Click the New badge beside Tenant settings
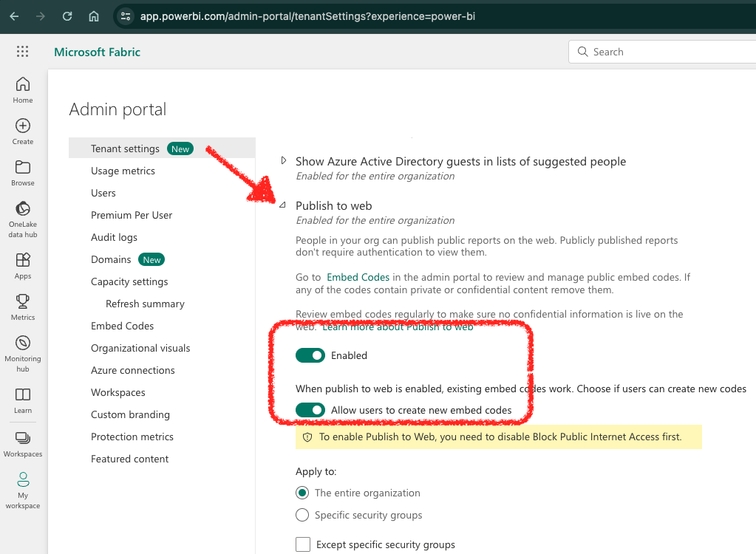The height and width of the screenshot is (554, 756). [x=180, y=149]
